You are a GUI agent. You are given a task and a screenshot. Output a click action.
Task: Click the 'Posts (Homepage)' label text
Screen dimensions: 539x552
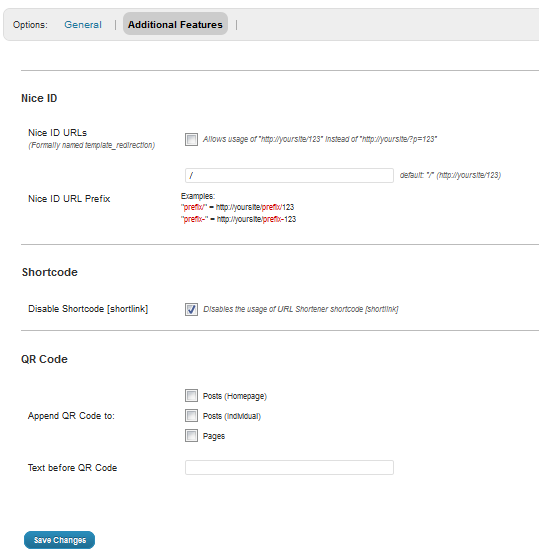point(235,396)
